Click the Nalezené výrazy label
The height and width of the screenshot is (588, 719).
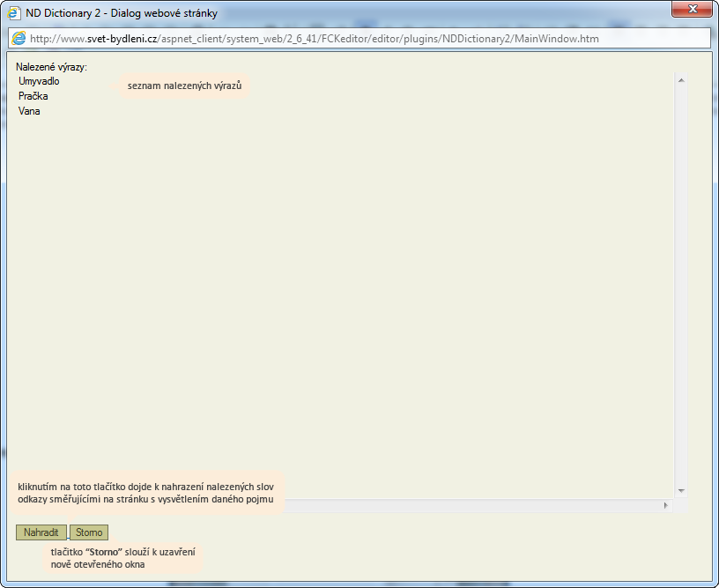(51, 67)
